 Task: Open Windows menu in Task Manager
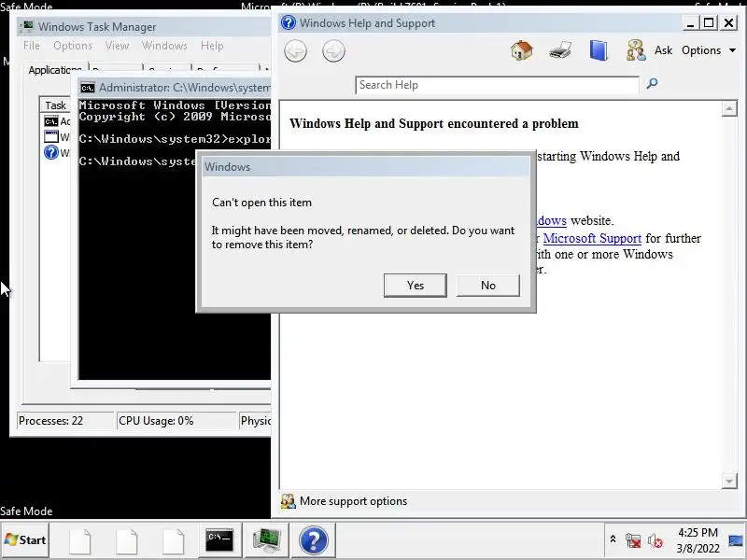pos(164,46)
